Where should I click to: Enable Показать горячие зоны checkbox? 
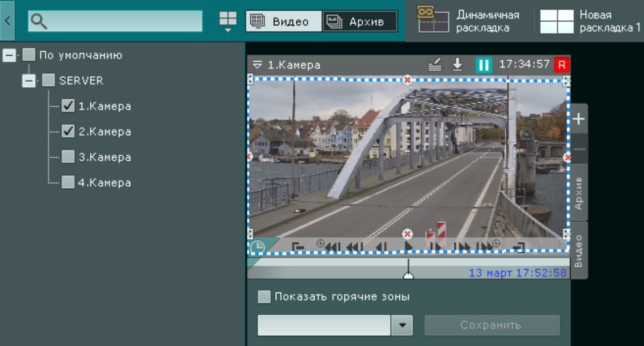tap(264, 297)
